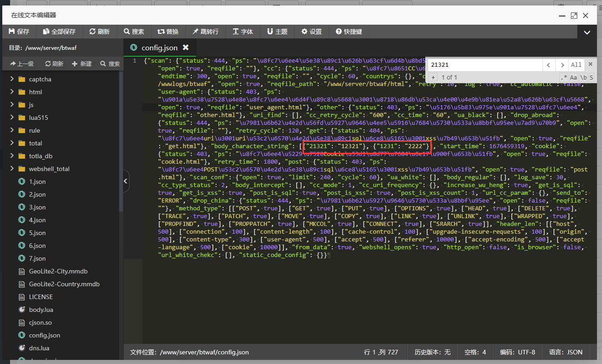Expand the js folder
This screenshot has width=602, height=364.
12,105
